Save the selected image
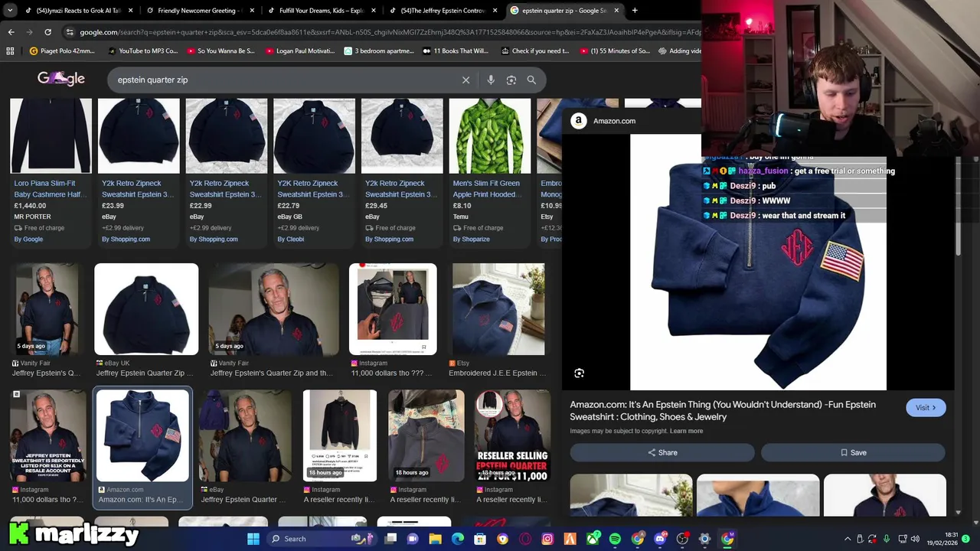The image size is (980, 551). pyautogui.click(x=853, y=452)
